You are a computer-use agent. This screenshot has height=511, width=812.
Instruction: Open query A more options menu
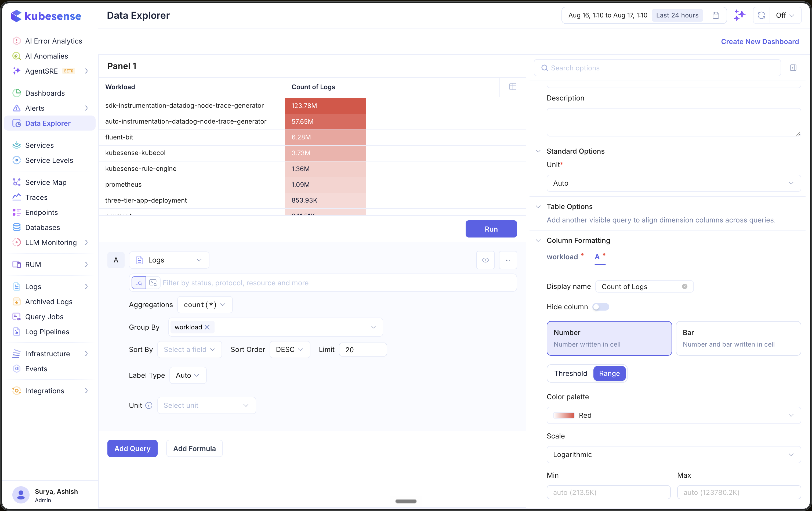click(508, 260)
